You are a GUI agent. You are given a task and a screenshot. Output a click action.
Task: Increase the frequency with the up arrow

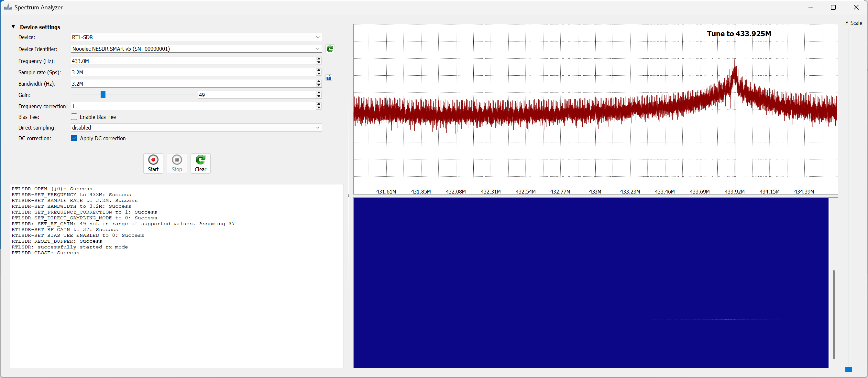[x=319, y=59]
